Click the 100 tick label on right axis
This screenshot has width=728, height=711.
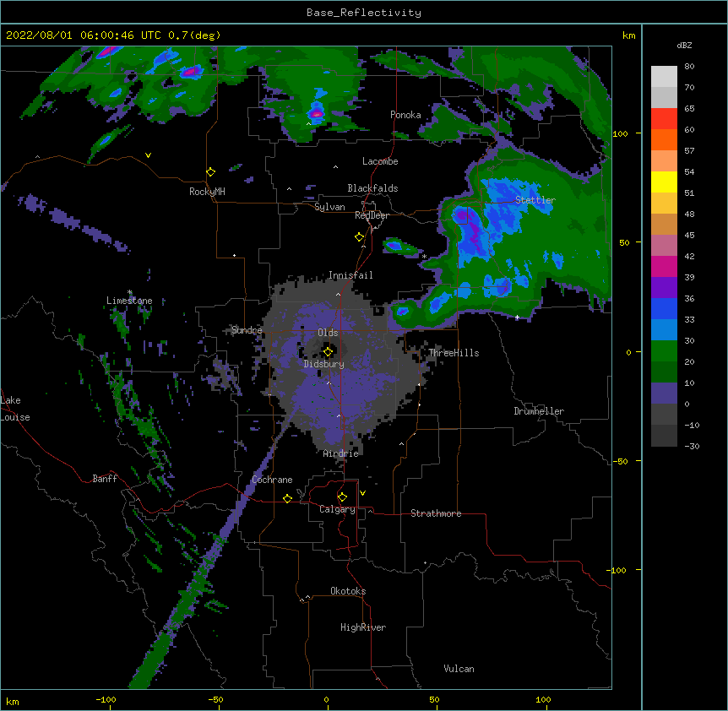point(620,133)
